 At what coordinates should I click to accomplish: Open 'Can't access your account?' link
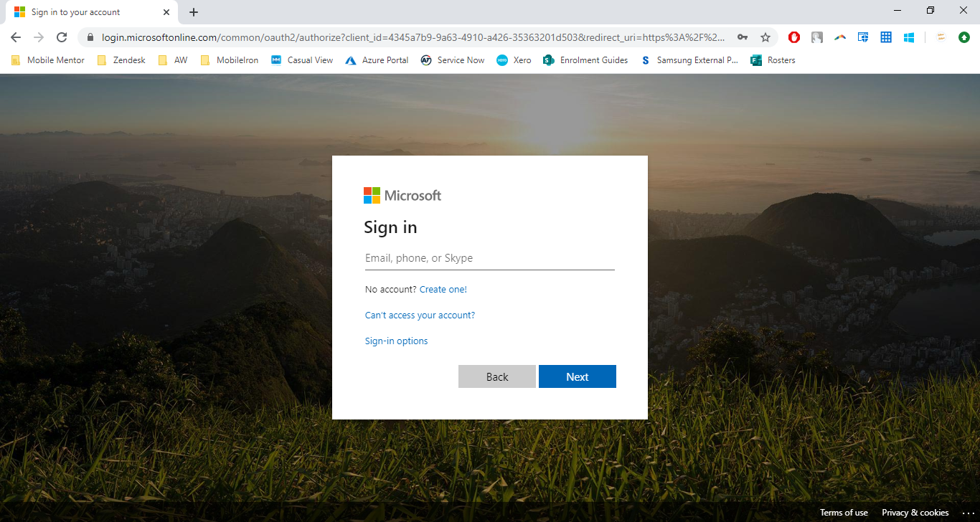tap(420, 315)
